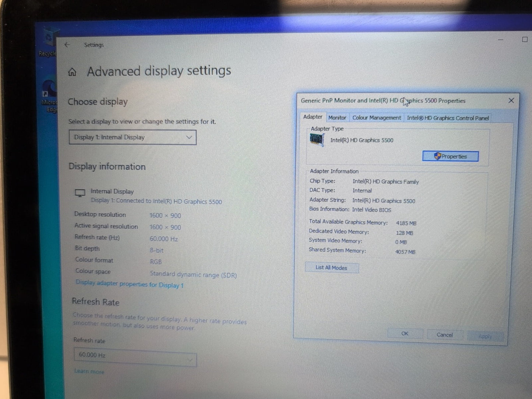
Task: Click the Advanced display settings heading
Action: click(x=159, y=71)
